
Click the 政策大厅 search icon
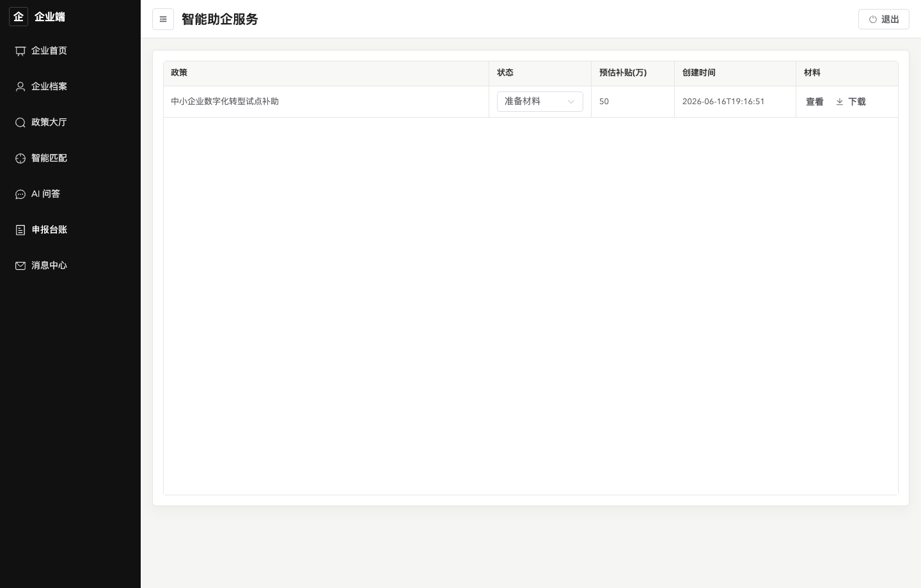(20, 123)
